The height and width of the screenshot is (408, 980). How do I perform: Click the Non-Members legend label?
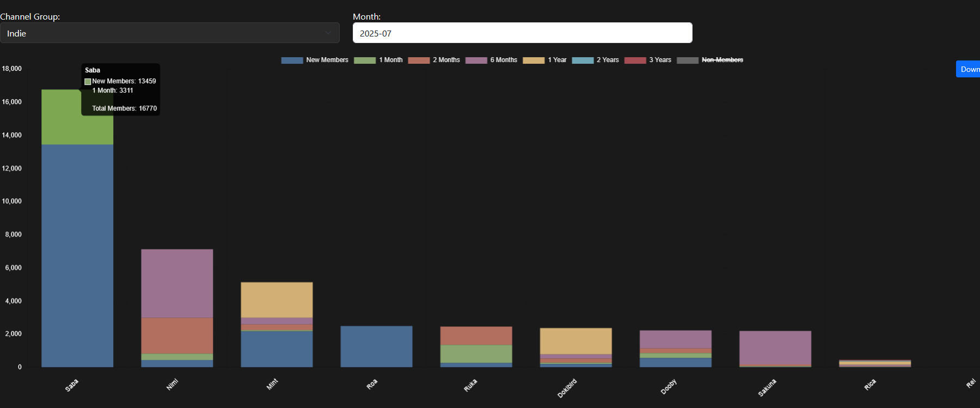tap(722, 60)
